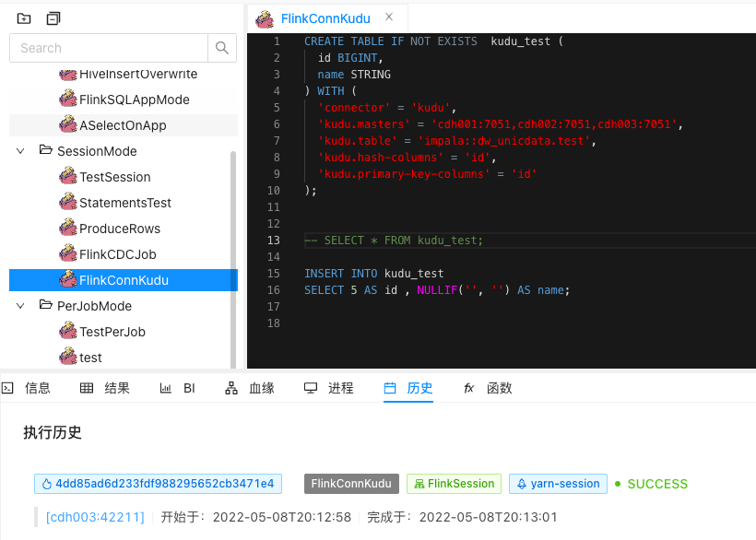Screen dimensions: 756x540
Task: Click the 'kudu.masters' line in editor
Action: point(500,124)
